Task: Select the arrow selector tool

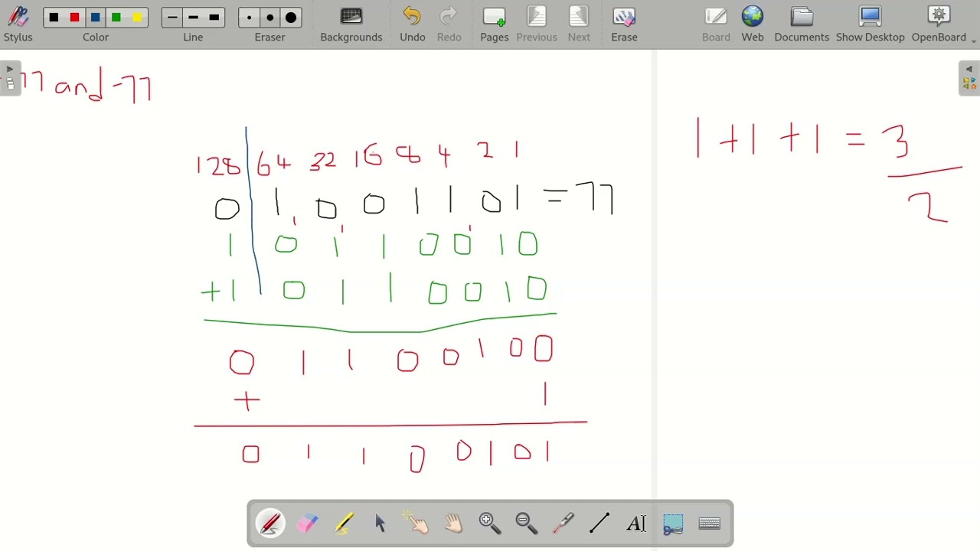Action: tap(381, 523)
